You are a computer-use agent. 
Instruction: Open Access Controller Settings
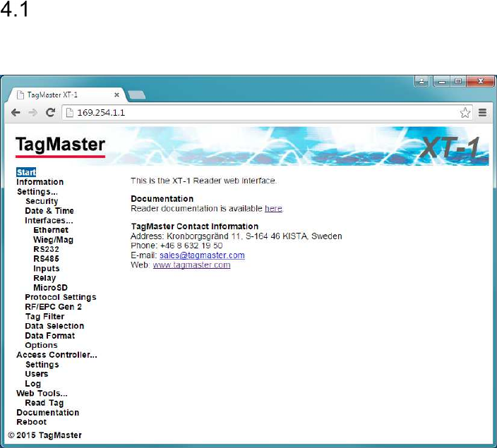point(42,365)
